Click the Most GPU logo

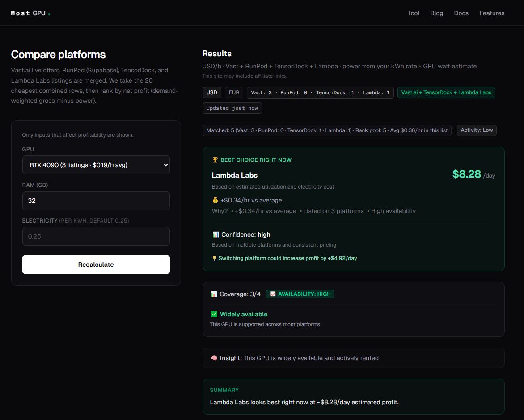click(30, 13)
